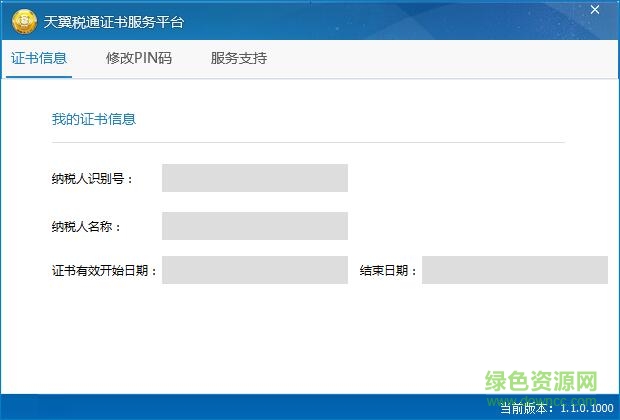Click the 当前版本 label in status bar
This screenshot has height=420, width=620.
coord(527,408)
